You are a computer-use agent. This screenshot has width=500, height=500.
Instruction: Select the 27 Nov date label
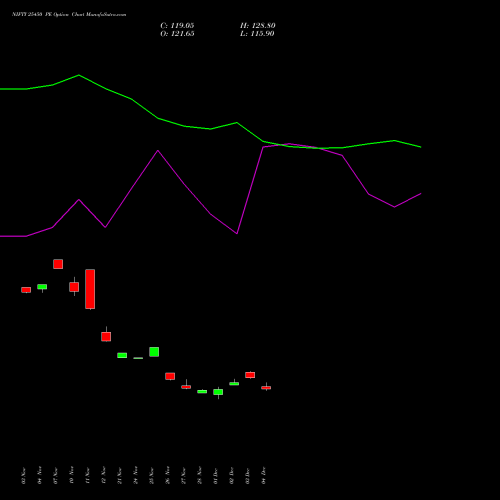click(184, 475)
